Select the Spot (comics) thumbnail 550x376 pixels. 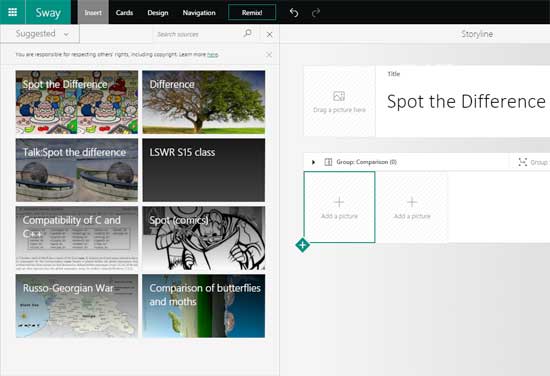coord(203,238)
